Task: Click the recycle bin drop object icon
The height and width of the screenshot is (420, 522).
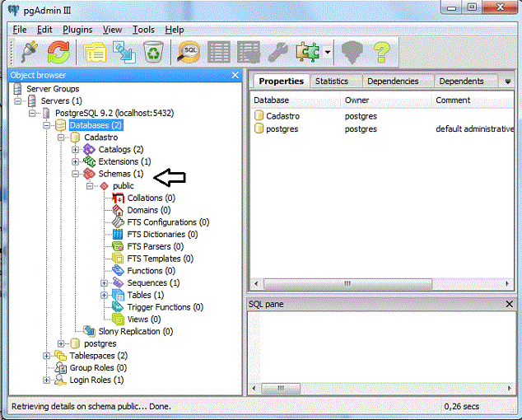Action: (x=153, y=52)
